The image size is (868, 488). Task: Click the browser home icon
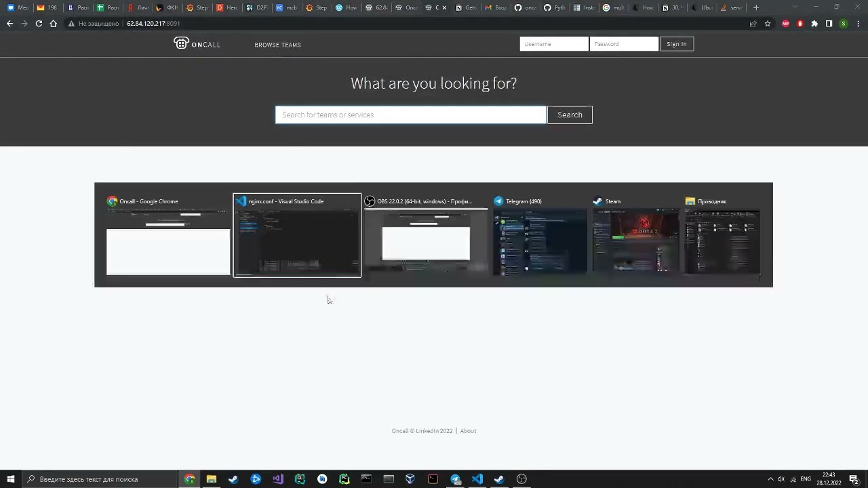(53, 23)
